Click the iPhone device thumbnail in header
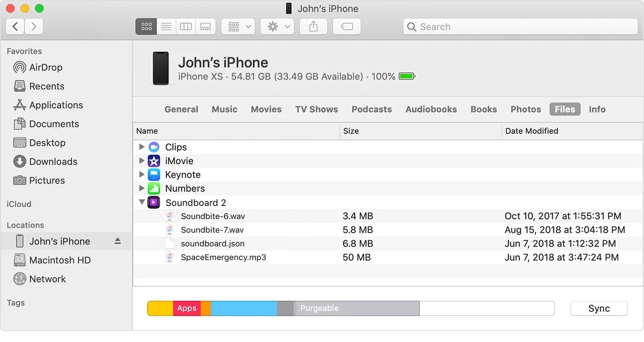The width and height of the screenshot is (644, 342). click(161, 68)
